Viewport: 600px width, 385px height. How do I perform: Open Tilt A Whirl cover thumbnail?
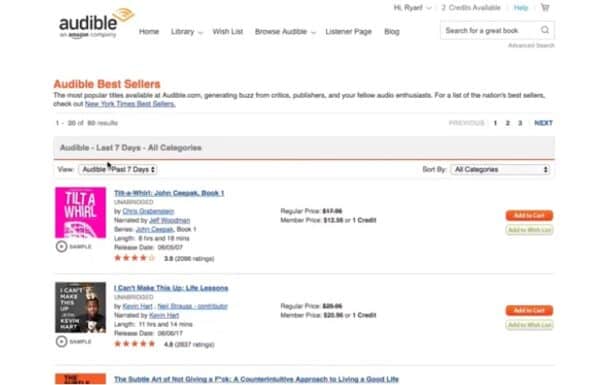(x=80, y=212)
